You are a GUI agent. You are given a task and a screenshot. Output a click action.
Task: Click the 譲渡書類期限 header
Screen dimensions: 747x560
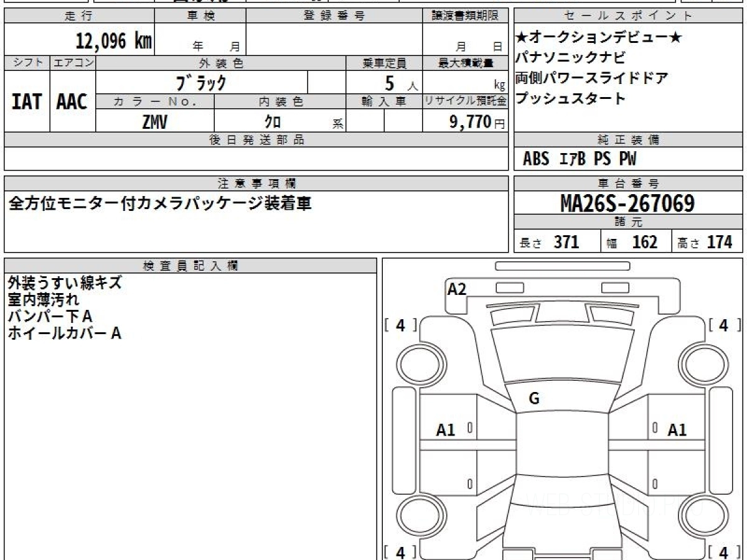click(x=465, y=16)
